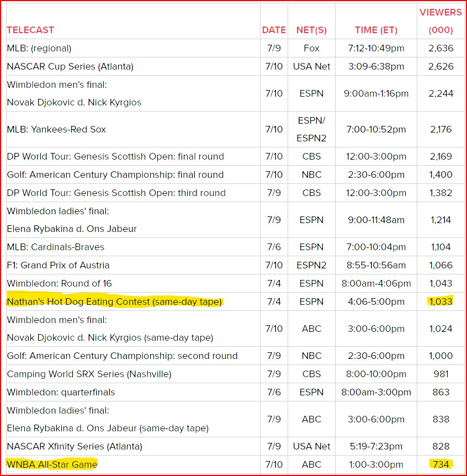Image resolution: width=467 pixels, height=476 pixels.
Task: Click the time cell '5:19-7:23pm'
Action: click(x=376, y=446)
